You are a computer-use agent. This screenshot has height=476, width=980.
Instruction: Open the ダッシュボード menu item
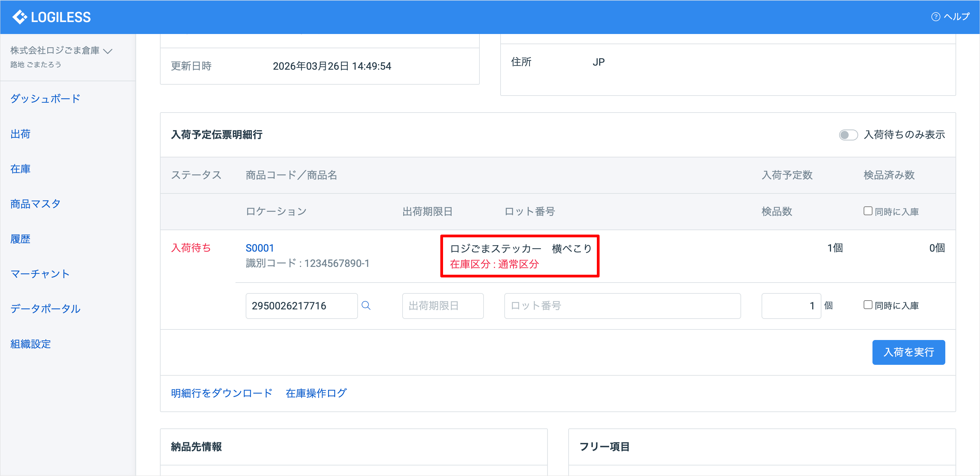tap(45, 99)
